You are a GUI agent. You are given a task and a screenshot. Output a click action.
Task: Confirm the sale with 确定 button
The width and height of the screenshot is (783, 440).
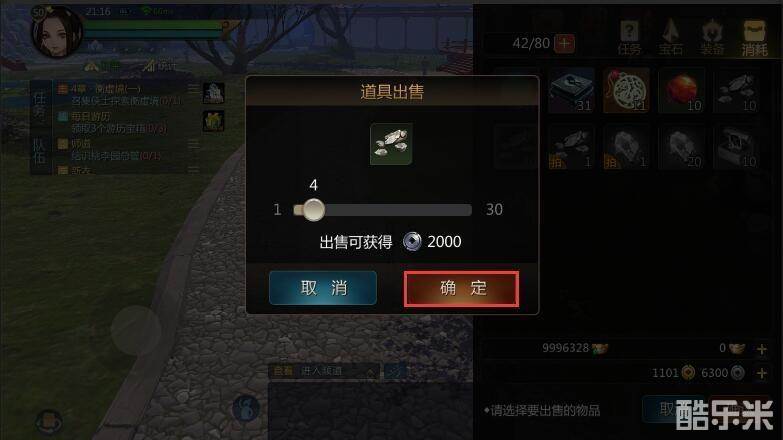point(461,289)
